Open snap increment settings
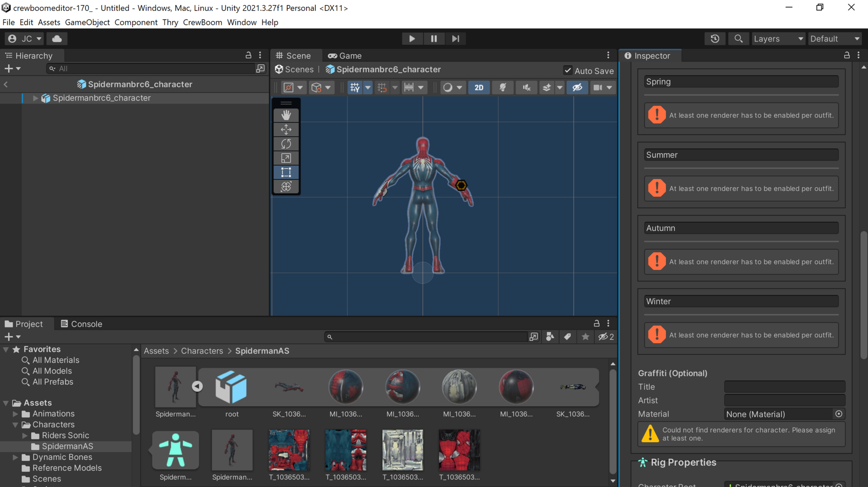This screenshot has height=487, width=868. (414, 87)
